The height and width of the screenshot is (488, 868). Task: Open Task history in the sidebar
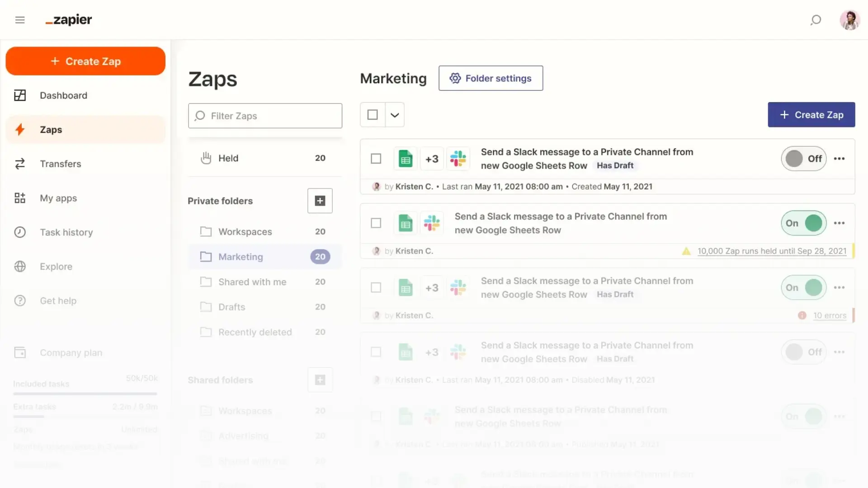pyautogui.click(x=85, y=232)
